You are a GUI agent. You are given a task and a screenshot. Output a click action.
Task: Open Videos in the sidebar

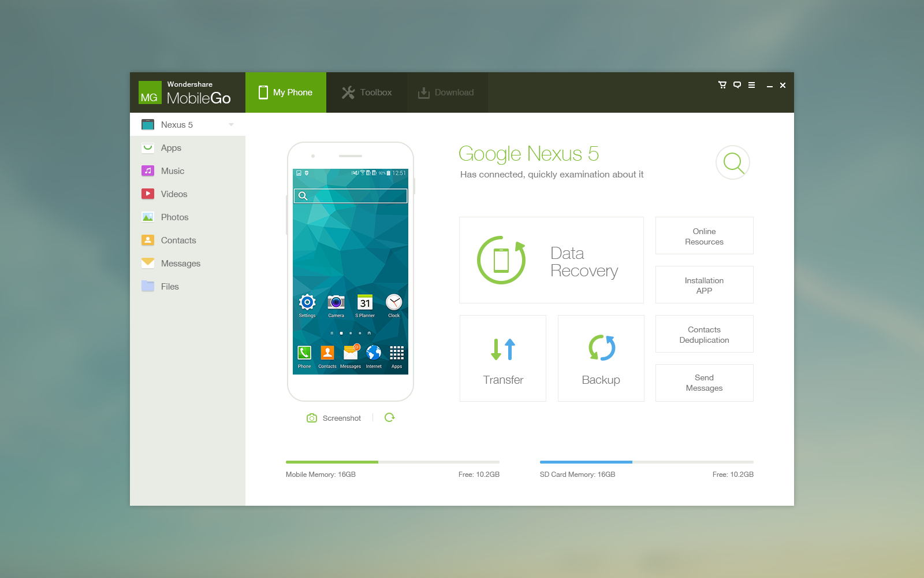pyautogui.click(x=188, y=194)
